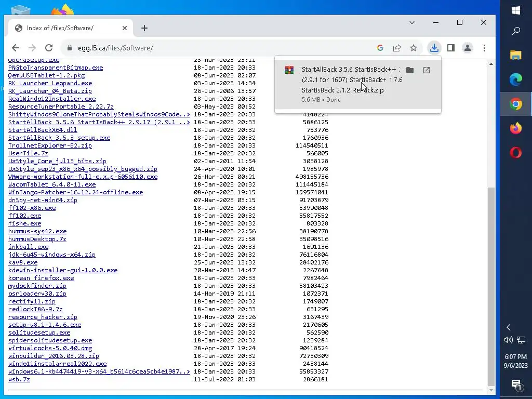This screenshot has width=532, height=399.
Task: Download rectify11.zip
Action: click(x=32, y=302)
